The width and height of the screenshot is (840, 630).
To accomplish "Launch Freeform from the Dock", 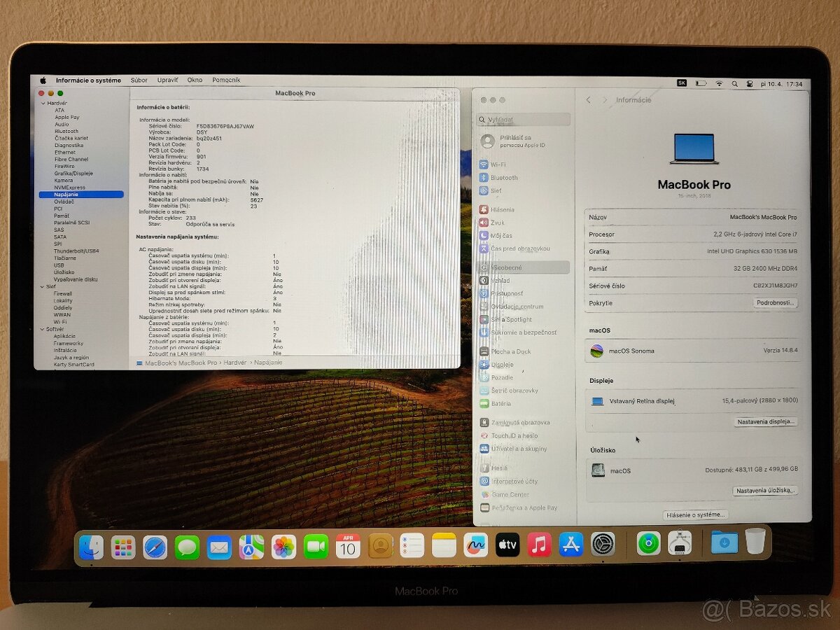I will [476, 545].
